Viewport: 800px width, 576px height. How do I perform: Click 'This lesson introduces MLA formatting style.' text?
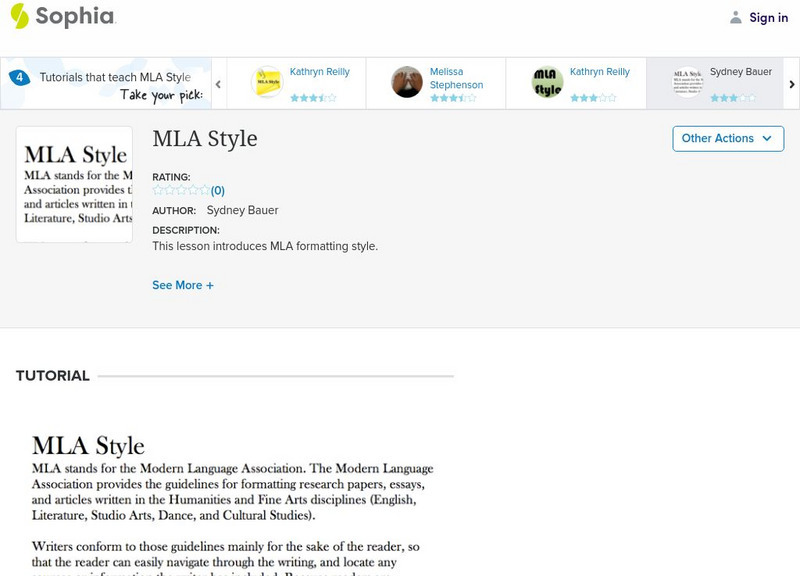pos(265,246)
